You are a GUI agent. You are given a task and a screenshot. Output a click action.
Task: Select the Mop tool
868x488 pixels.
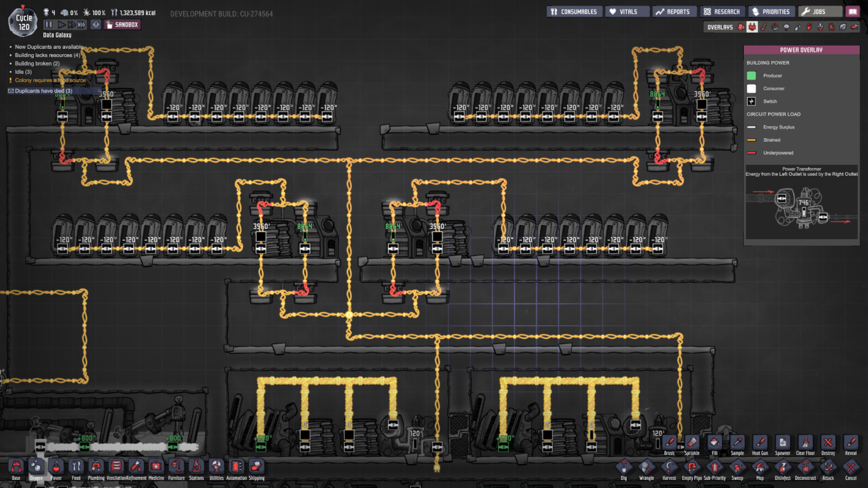click(x=759, y=468)
